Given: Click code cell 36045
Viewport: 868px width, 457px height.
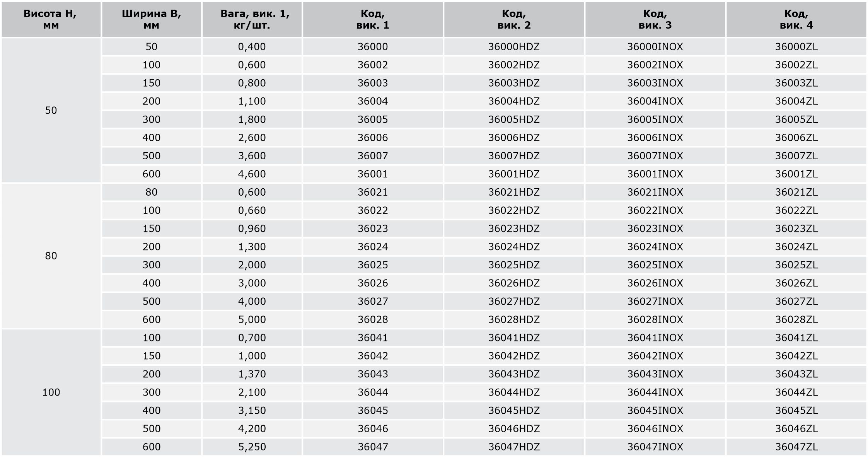Looking at the screenshot, I should click(373, 410).
